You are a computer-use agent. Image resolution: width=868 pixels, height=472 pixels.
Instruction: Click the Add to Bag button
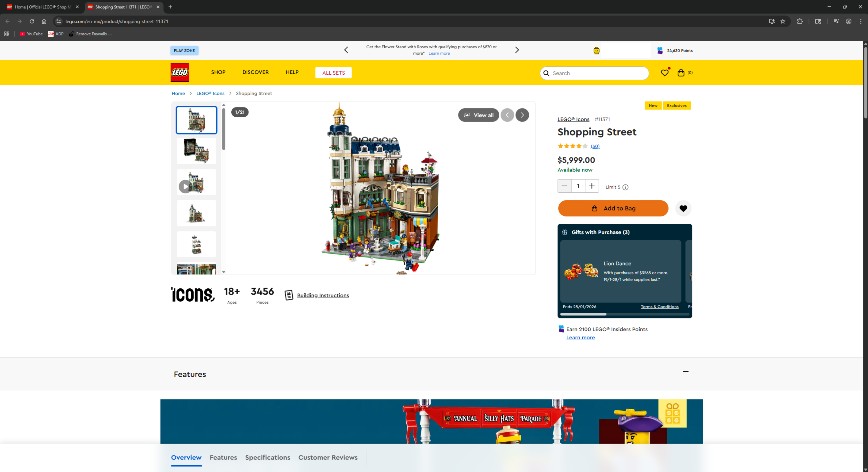[613, 209]
